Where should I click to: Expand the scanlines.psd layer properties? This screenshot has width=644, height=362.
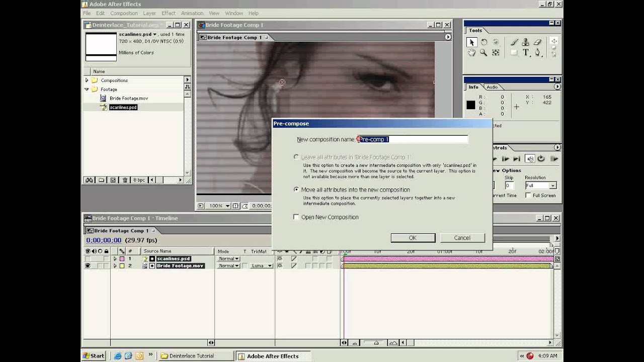pyautogui.click(x=115, y=259)
